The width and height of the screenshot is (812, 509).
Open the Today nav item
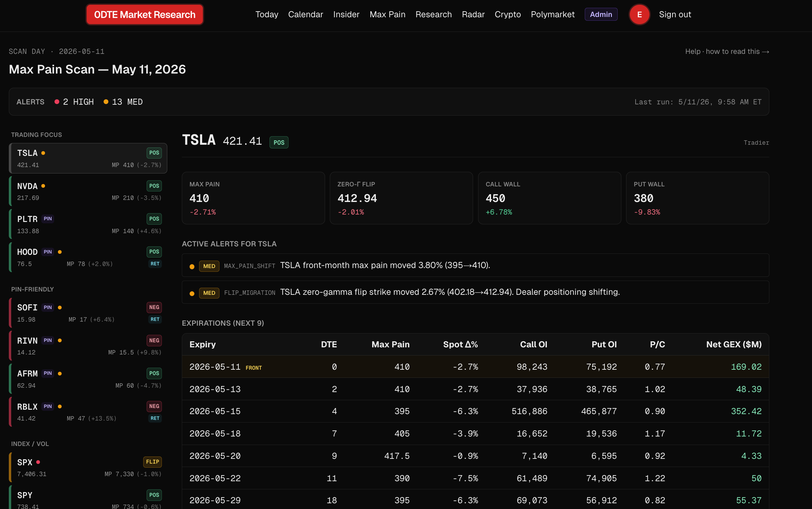pyautogui.click(x=266, y=15)
